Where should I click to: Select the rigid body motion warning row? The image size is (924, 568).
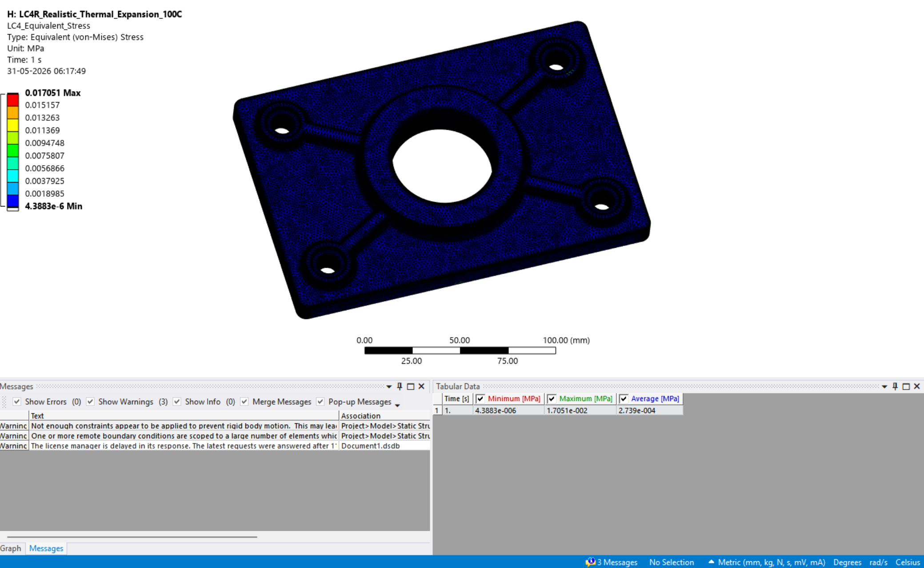[x=215, y=426]
